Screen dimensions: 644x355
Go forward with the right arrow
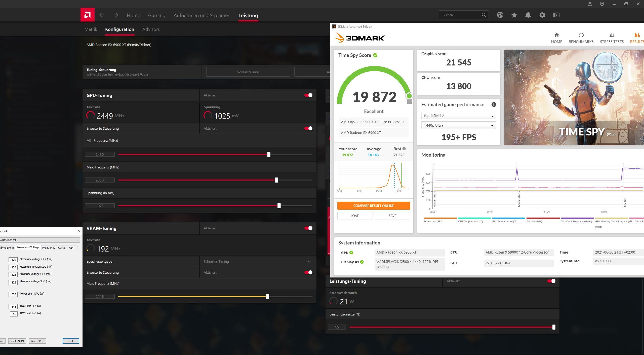coord(116,15)
